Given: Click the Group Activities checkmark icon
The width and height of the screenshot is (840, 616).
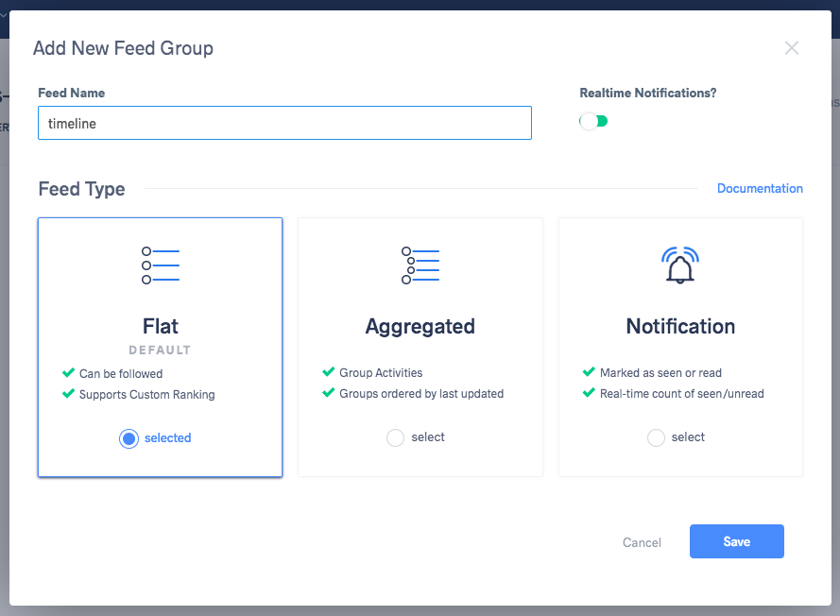Looking at the screenshot, I should coord(328,372).
